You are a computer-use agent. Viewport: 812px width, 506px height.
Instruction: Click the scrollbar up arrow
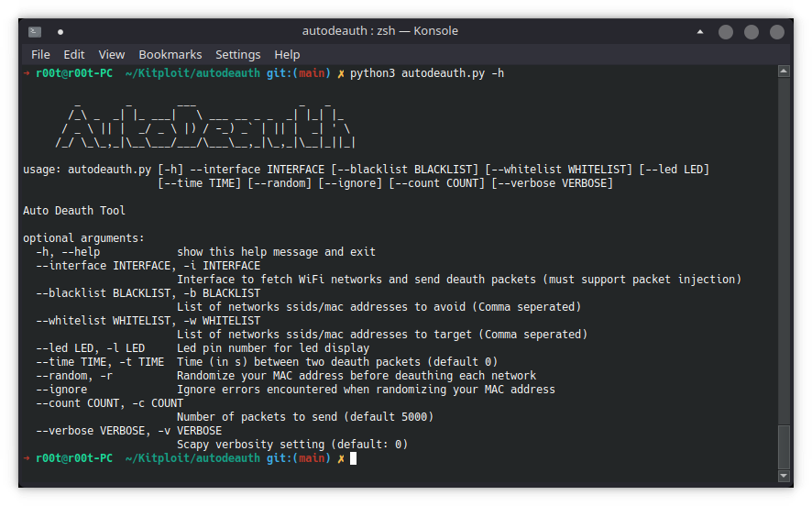784,71
